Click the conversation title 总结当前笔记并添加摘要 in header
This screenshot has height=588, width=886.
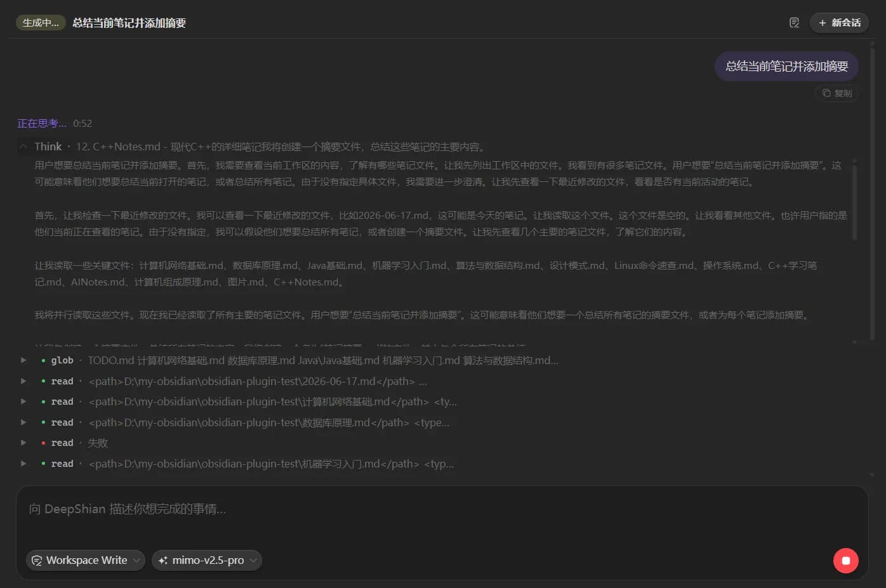[129, 23]
